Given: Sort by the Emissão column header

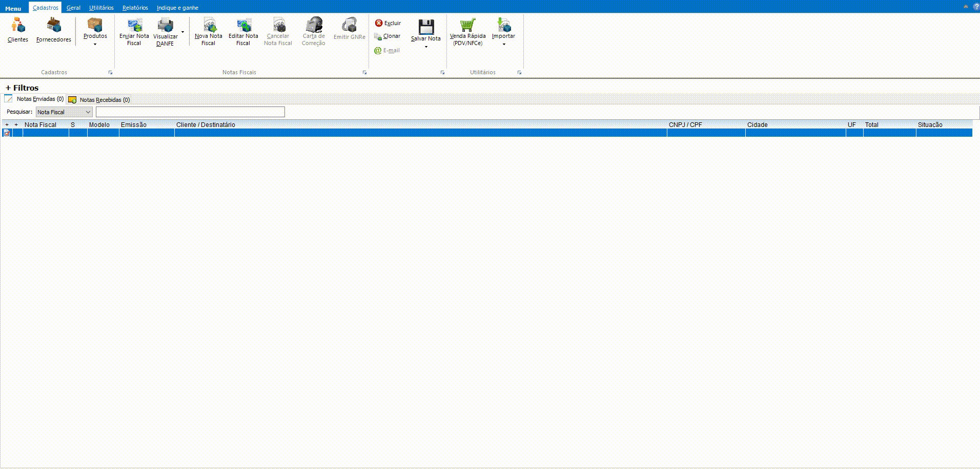Looking at the screenshot, I should [134, 125].
